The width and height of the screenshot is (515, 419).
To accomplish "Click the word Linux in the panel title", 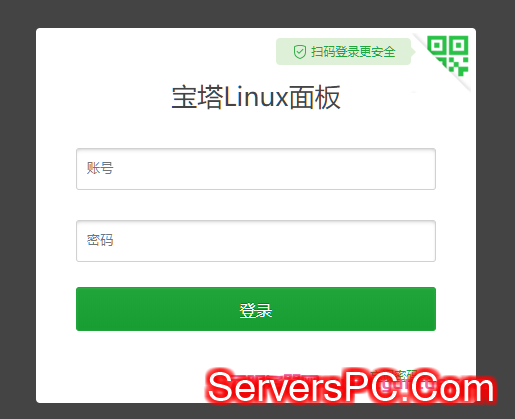I will click(256, 97).
